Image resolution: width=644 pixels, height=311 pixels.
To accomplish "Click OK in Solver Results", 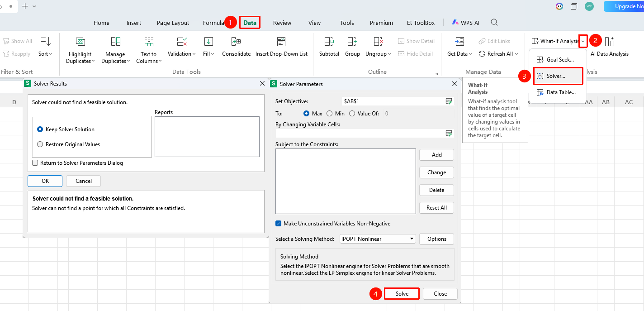I will (45, 181).
